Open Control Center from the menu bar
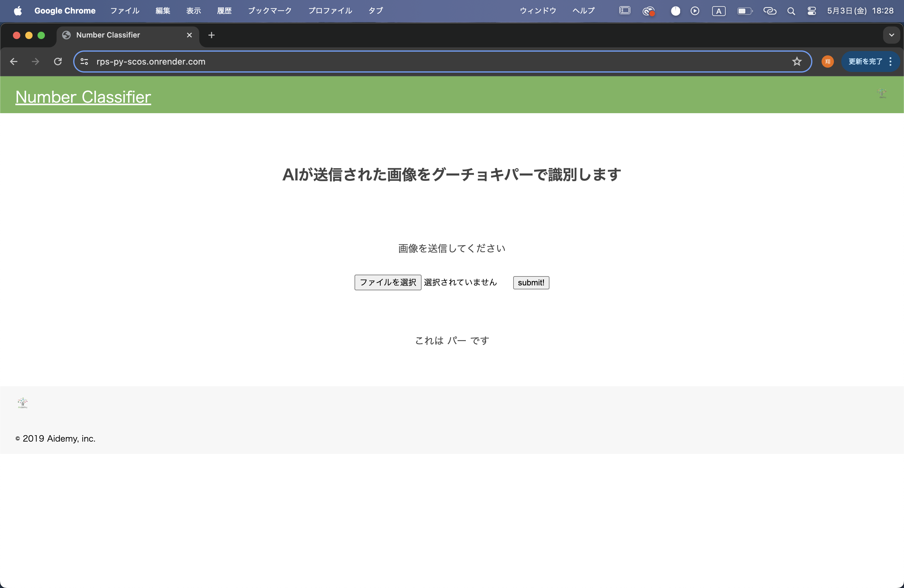This screenshot has width=904, height=588. pos(812,11)
